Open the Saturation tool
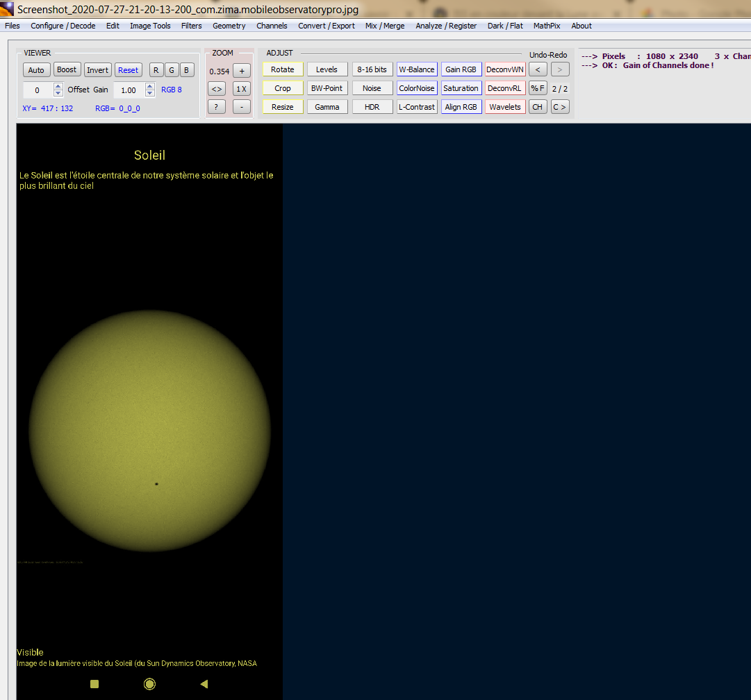Viewport: 751px width, 700px height. click(x=461, y=88)
